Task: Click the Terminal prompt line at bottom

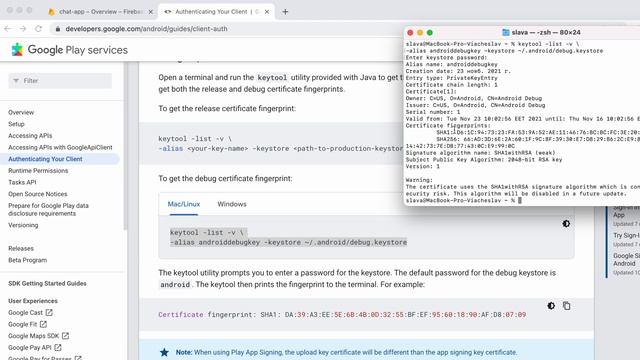Action: (464, 200)
